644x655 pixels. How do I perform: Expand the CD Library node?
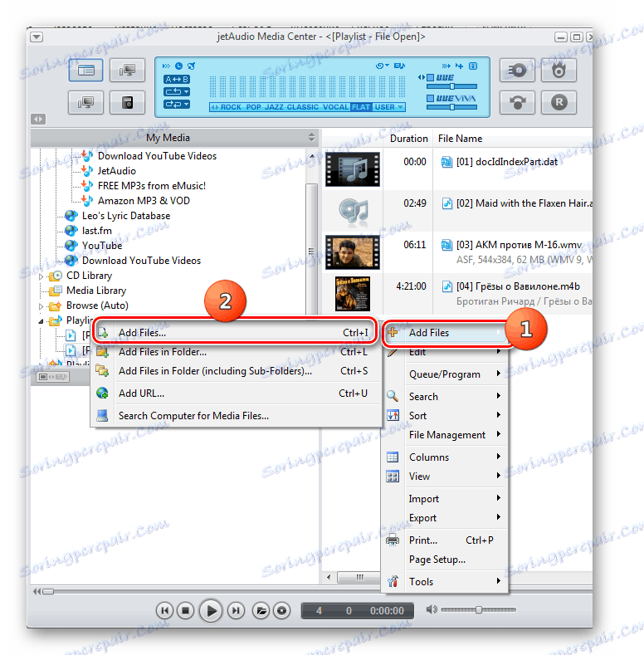click(41, 276)
